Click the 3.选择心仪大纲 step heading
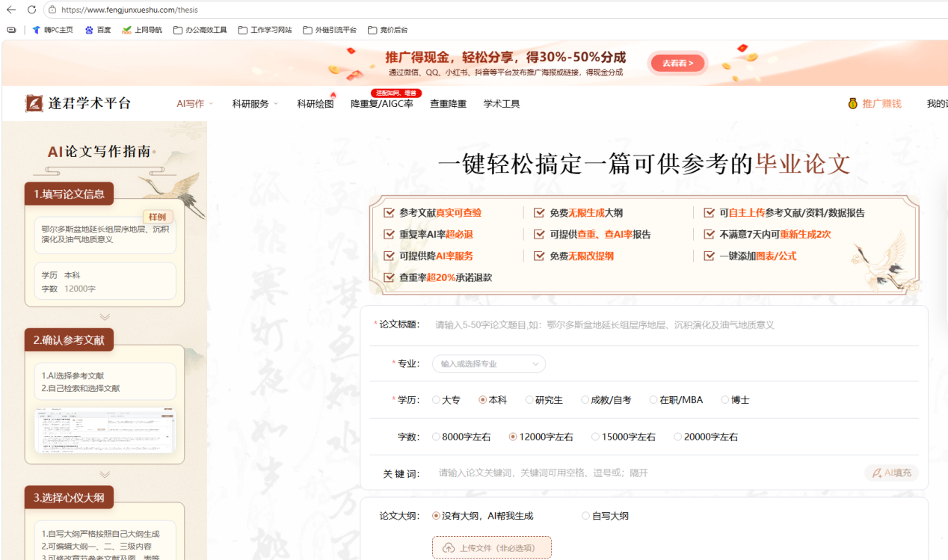948x560 pixels. (x=69, y=497)
